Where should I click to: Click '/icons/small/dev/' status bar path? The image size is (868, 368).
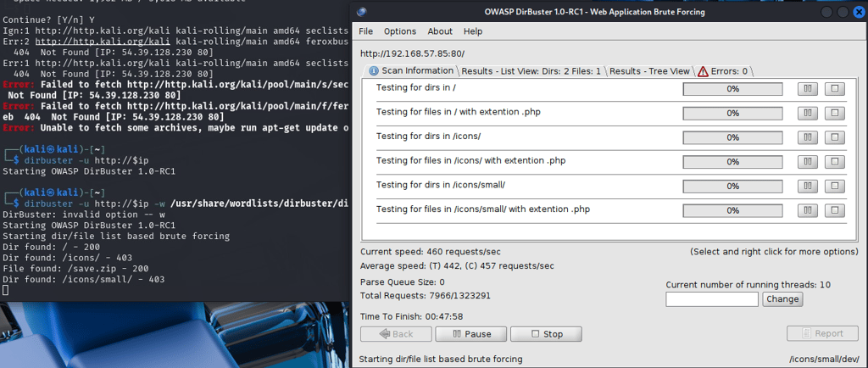(824, 360)
